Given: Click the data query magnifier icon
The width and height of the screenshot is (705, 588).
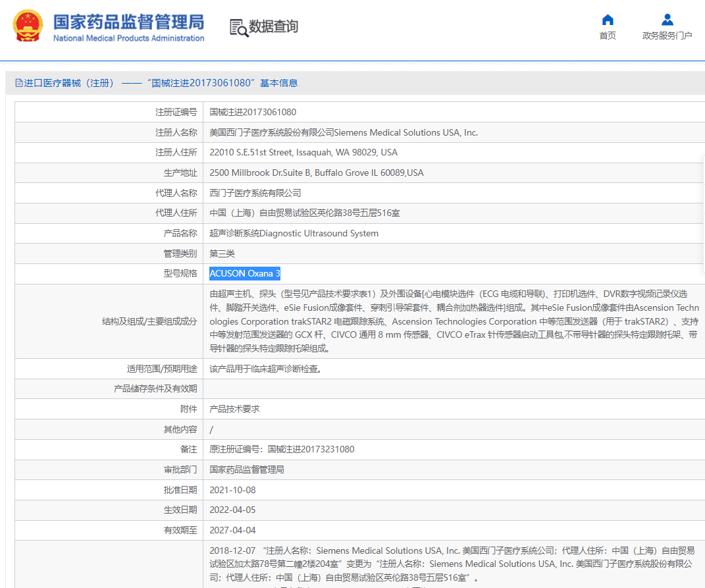Looking at the screenshot, I should (x=239, y=28).
